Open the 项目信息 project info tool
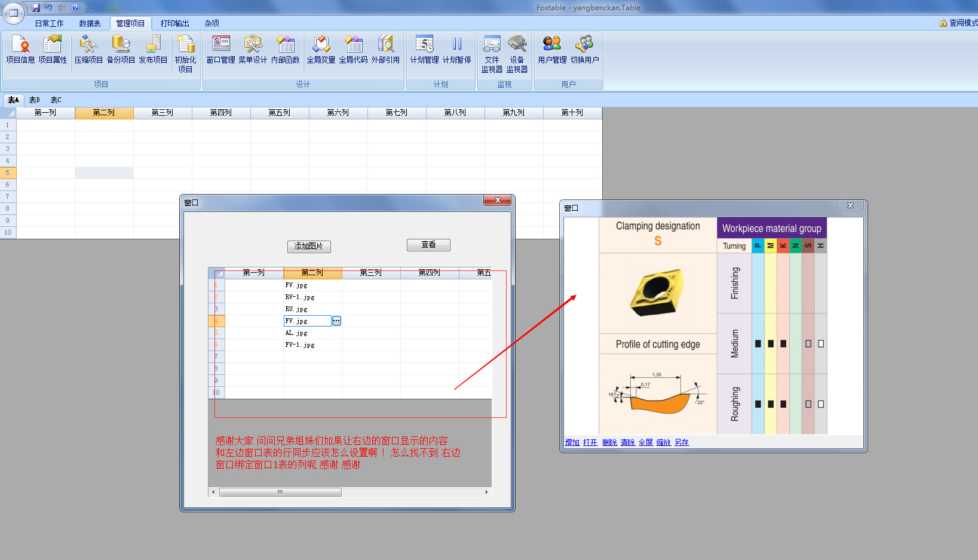Viewport: 978px width, 560px height. point(20,49)
